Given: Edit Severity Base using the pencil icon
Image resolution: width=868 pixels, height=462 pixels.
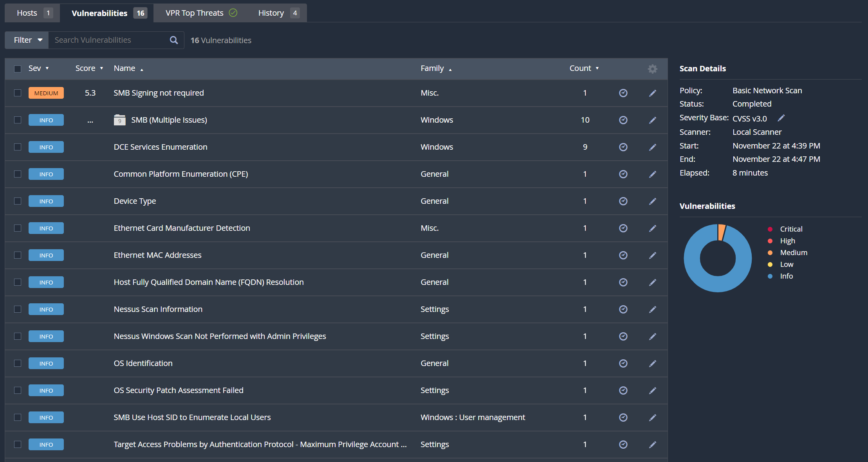Looking at the screenshot, I should click(x=781, y=118).
